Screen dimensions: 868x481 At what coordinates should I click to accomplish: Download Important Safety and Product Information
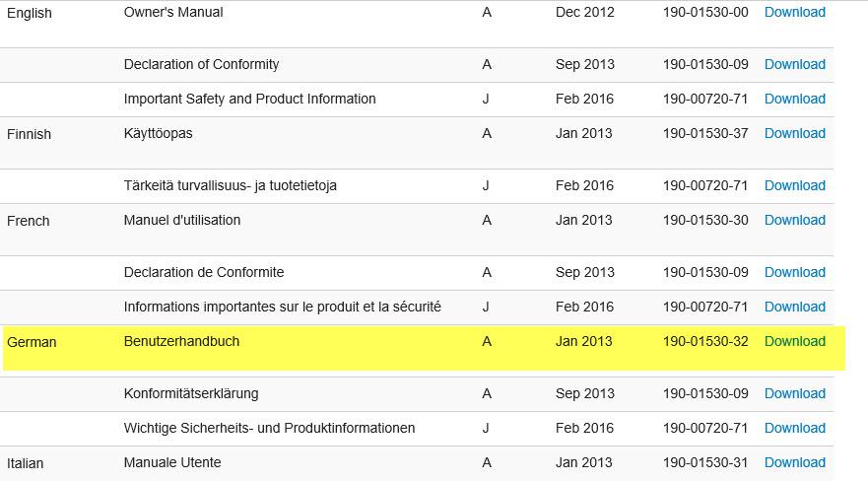[x=794, y=100]
